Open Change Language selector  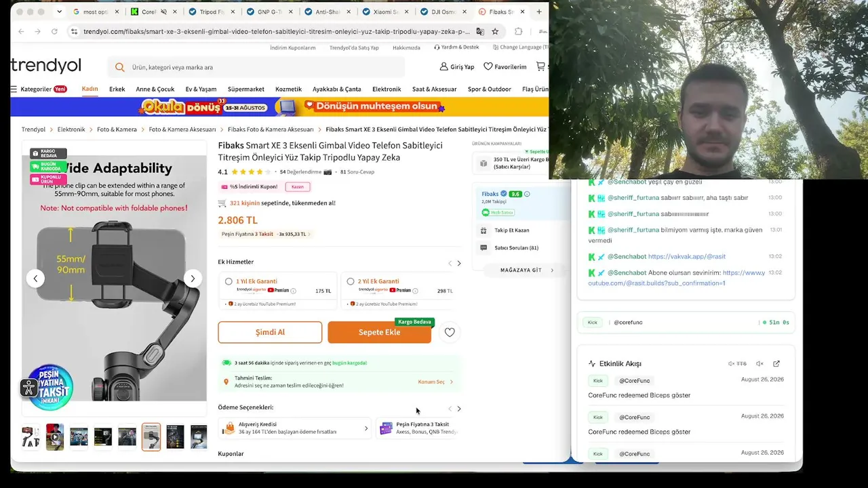click(520, 47)
